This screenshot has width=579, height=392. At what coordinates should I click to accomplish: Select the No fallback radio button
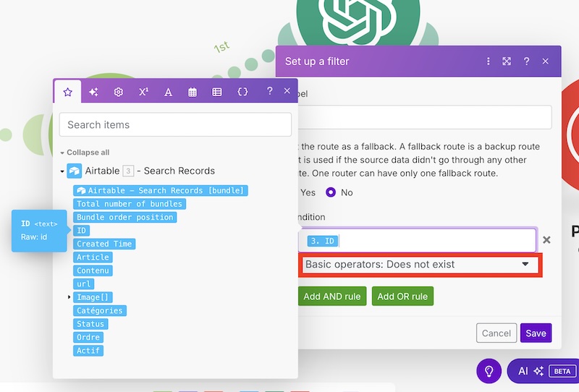pos(331,192)
